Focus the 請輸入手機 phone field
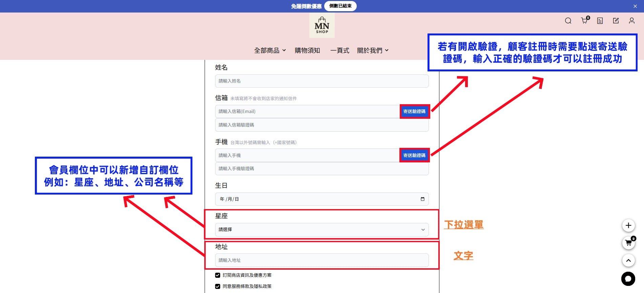The image size is (644, 293). tap(307, 155)
